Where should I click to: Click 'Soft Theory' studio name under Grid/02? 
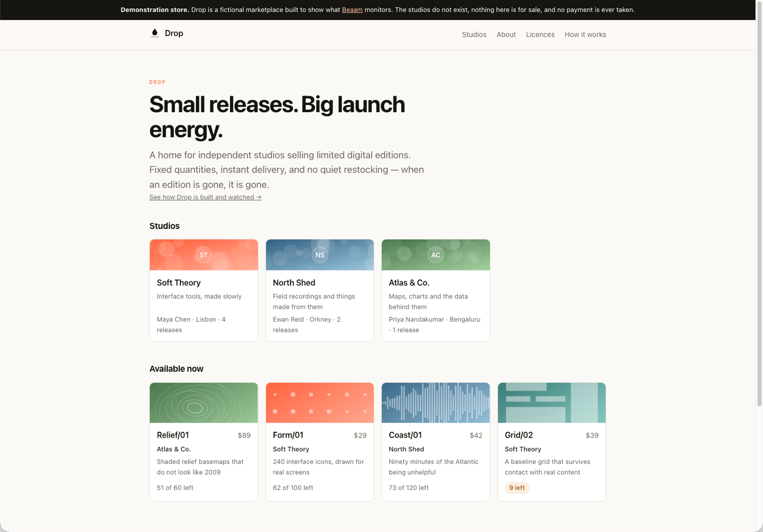pyautogui.click(x=523, y=449)
